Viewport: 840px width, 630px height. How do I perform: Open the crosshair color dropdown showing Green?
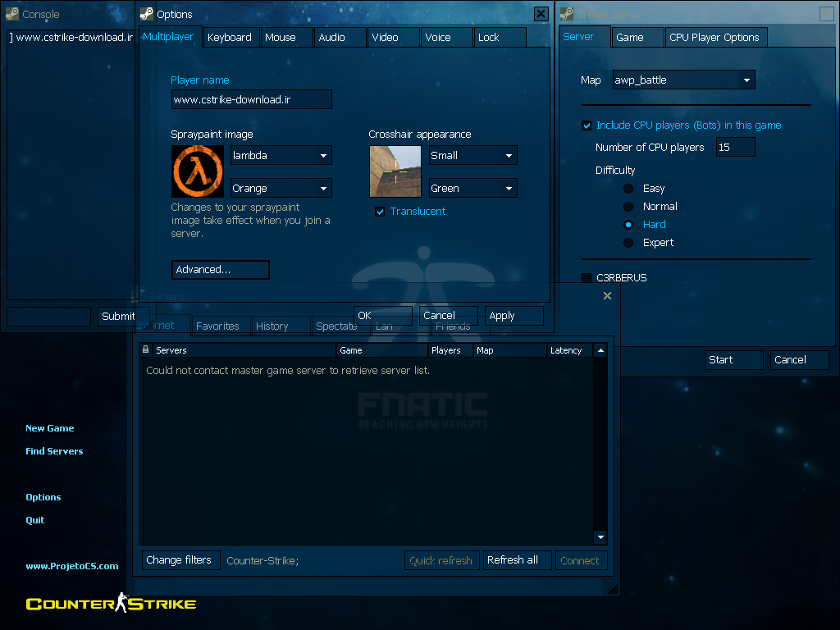[473, 188]
